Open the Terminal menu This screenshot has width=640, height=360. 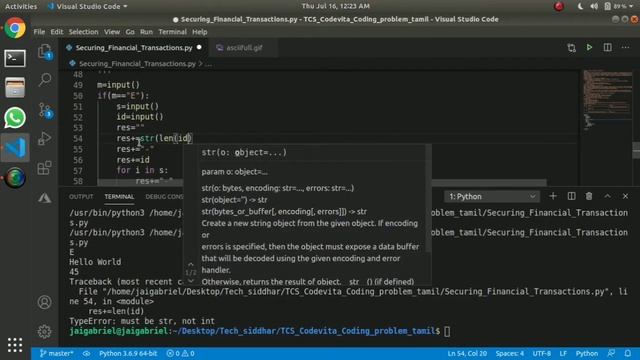click(x=172, y=32)
